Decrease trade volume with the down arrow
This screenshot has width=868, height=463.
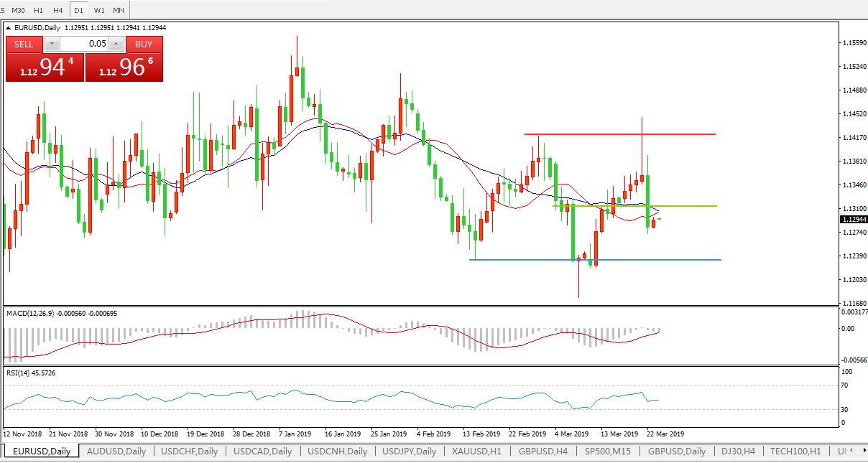(52, 44)
